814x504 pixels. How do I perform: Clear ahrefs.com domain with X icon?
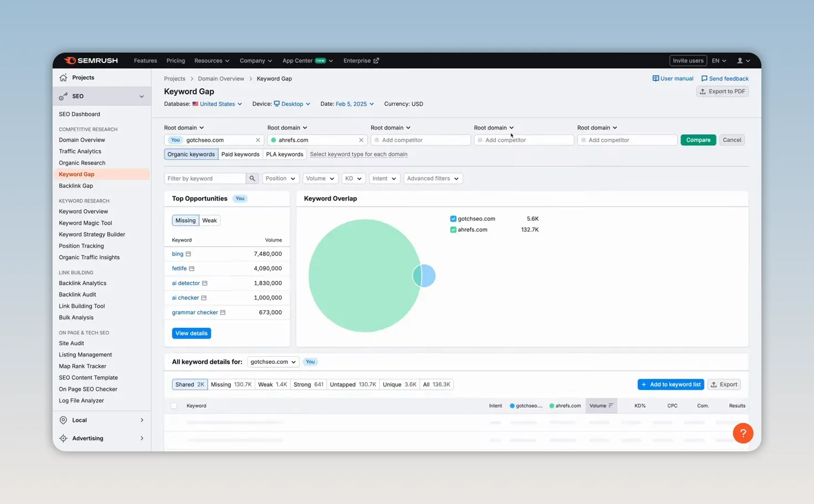pyautogui.click(x=361, y=140)
